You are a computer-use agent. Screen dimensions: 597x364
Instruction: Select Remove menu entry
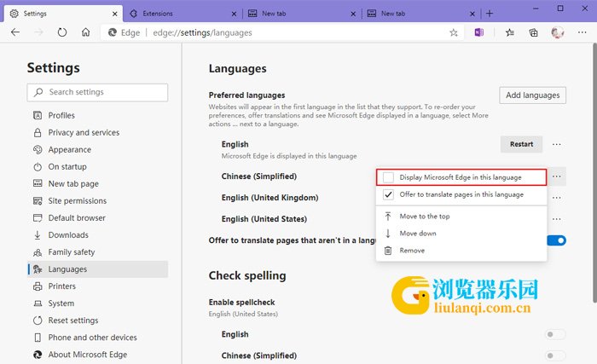[x=461, y=251]
